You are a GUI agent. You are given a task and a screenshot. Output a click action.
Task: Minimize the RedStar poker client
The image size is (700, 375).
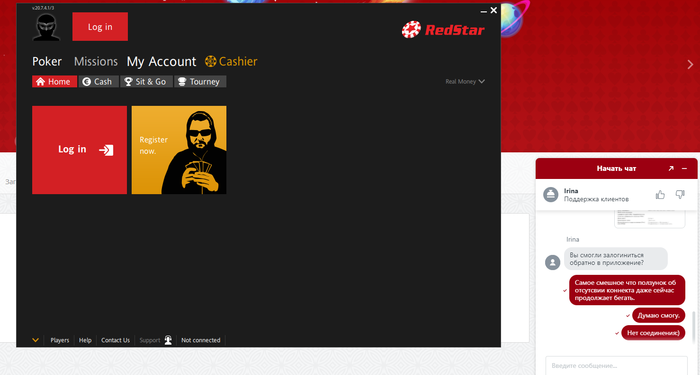[x=483, y=11]
